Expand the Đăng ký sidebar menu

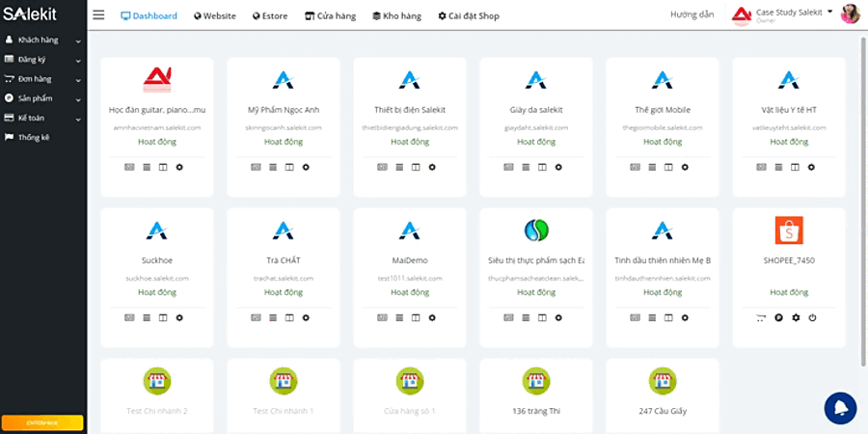[43, 59]
